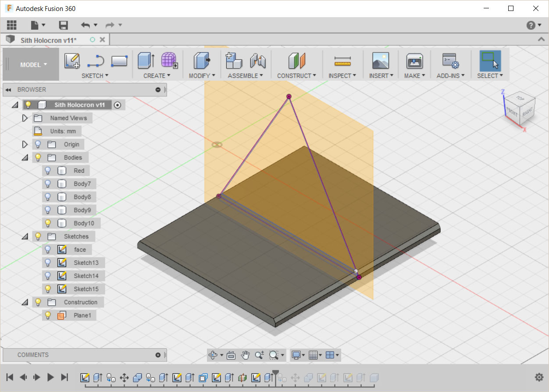The height and width of the screenshot is (392, 549).
Task: Click the File document icon
Action: click(x=36, y=25)
